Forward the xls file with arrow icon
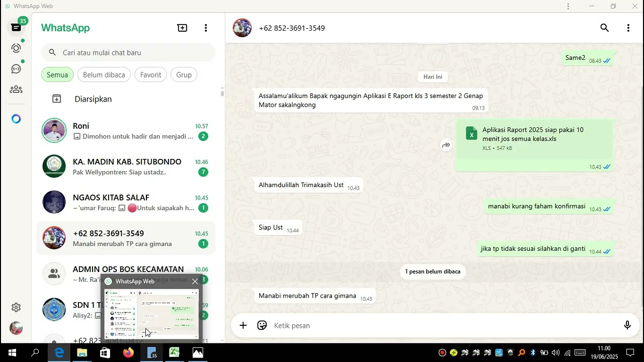Image resolution: width=644 pixels, height=362 pixels. [x=446, y=145]
